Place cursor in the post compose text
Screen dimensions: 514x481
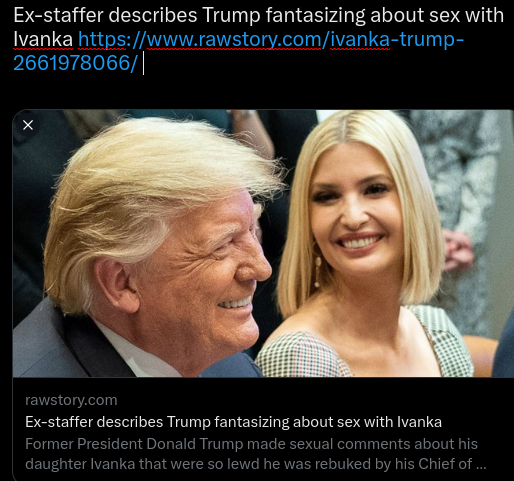point(258,39)
